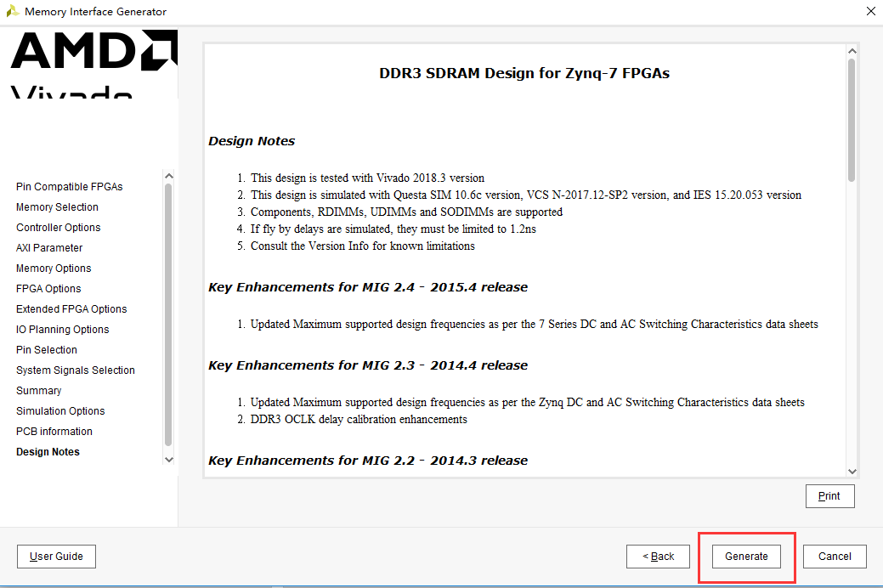Image resolution: width=883 pixels, height=588 pixels.
Task: Click the 'Memory Interface Generator' window title
Action: click(x=96, y=12)
